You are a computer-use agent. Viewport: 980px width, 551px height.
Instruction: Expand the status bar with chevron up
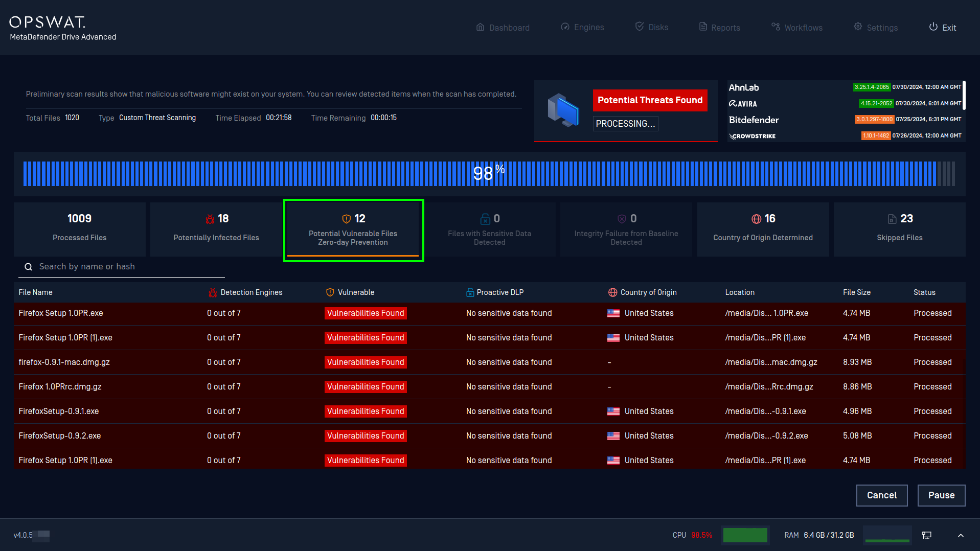pyautogui.click(x=961, y=536)
